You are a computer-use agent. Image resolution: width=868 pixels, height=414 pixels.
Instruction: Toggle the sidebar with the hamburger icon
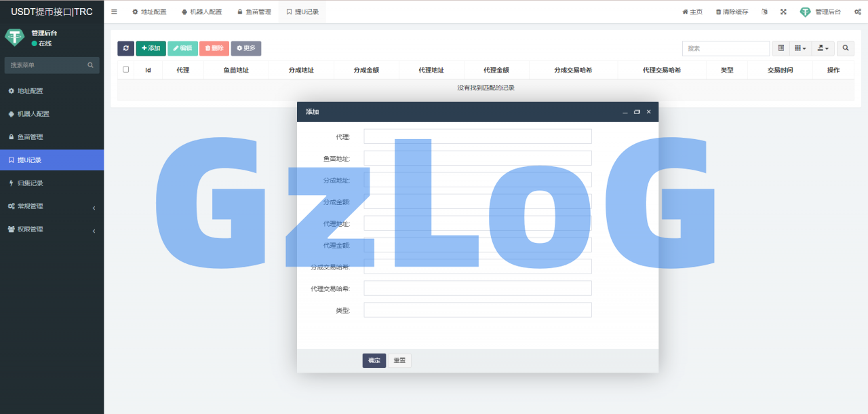(x=114, y=12)
